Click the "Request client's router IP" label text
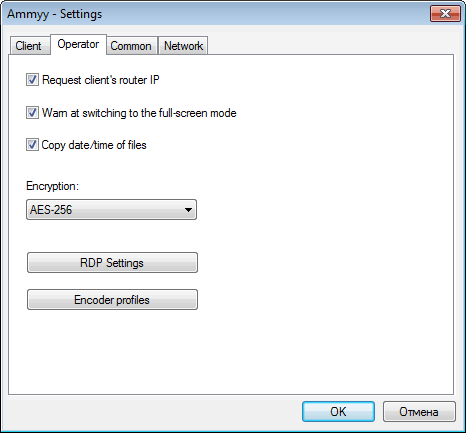Viewport: 466px width, 433px height. (101, 80)
